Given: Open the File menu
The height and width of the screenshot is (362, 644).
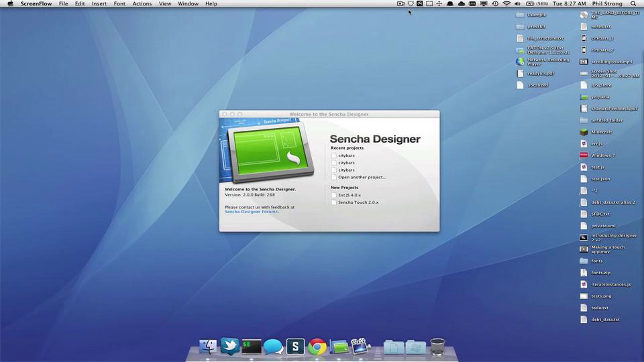Looking at the screenshot, I should [63, 4].
